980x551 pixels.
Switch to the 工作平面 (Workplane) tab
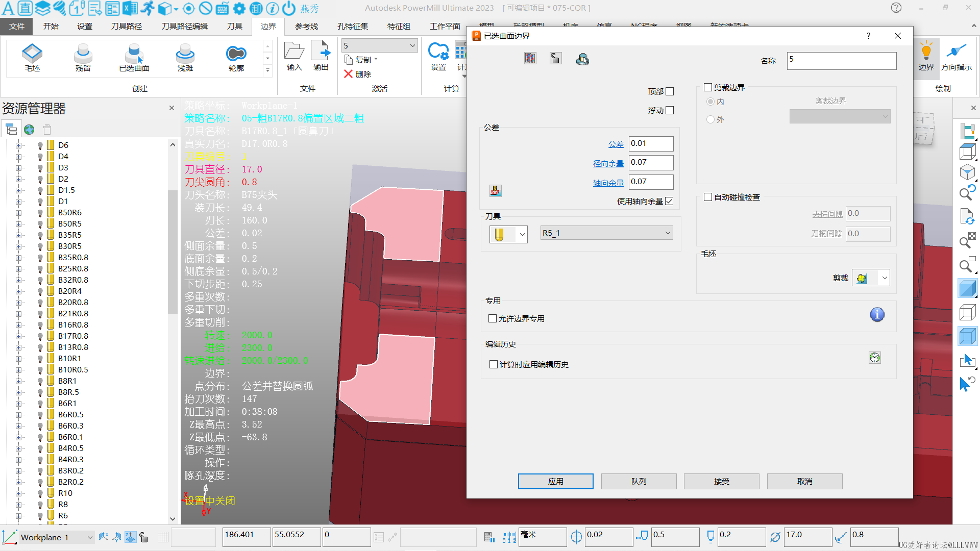pos(445,26)
